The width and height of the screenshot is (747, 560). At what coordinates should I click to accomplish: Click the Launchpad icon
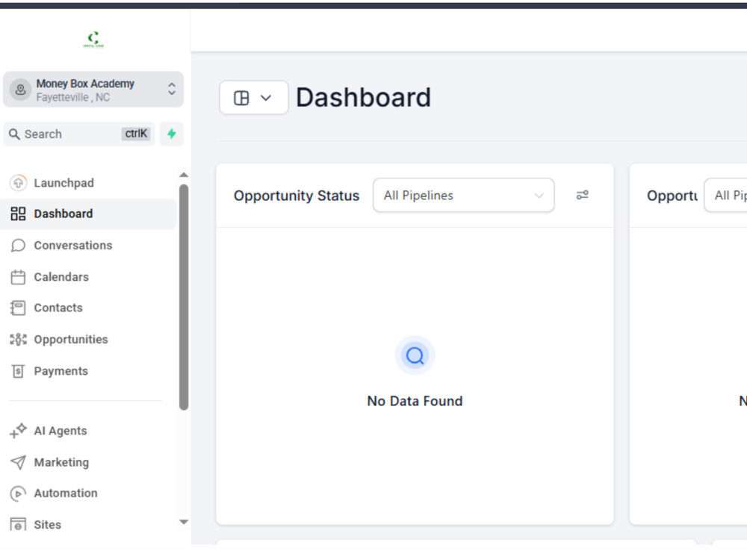(x=18, y=183)
